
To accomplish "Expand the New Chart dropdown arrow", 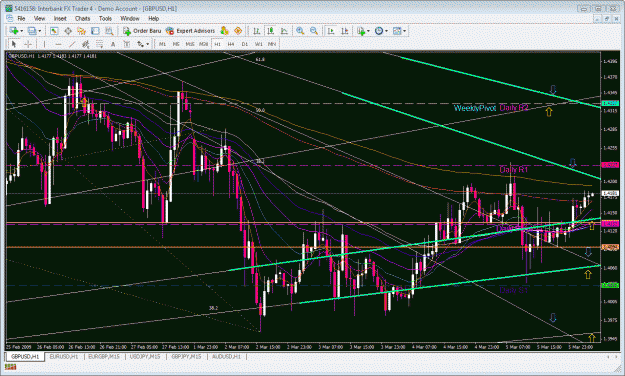I will 22,31.
